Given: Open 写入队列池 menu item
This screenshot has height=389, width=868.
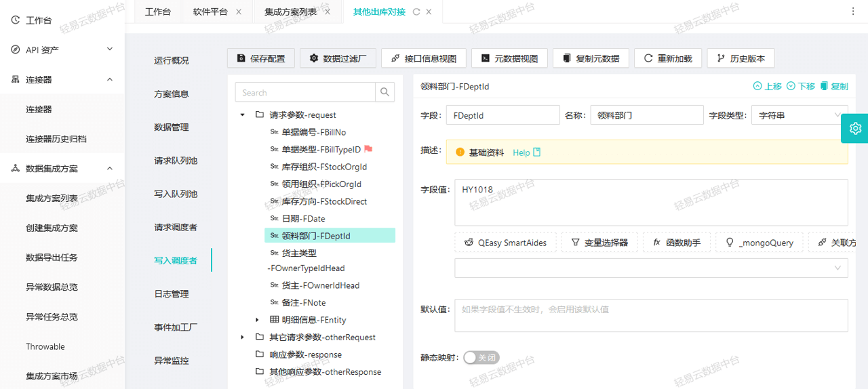Looking at the screenshot, I should point(176,194).
